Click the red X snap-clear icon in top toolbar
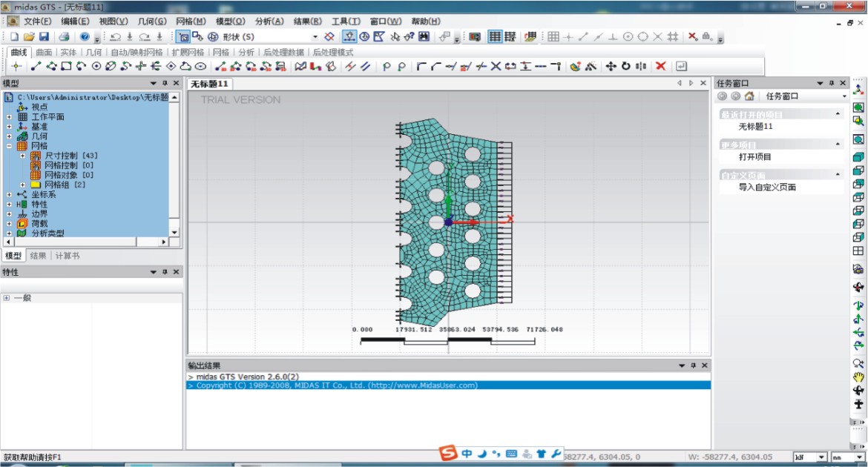Image resolution: width=868 pixels, height=467 pixels. [x=692, y=36]
